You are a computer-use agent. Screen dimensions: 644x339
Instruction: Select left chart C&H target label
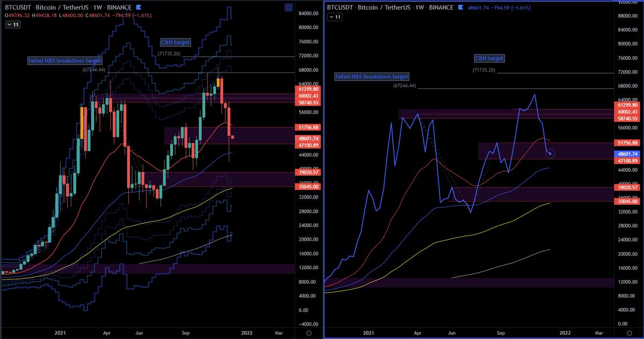(x=175, y=42)
